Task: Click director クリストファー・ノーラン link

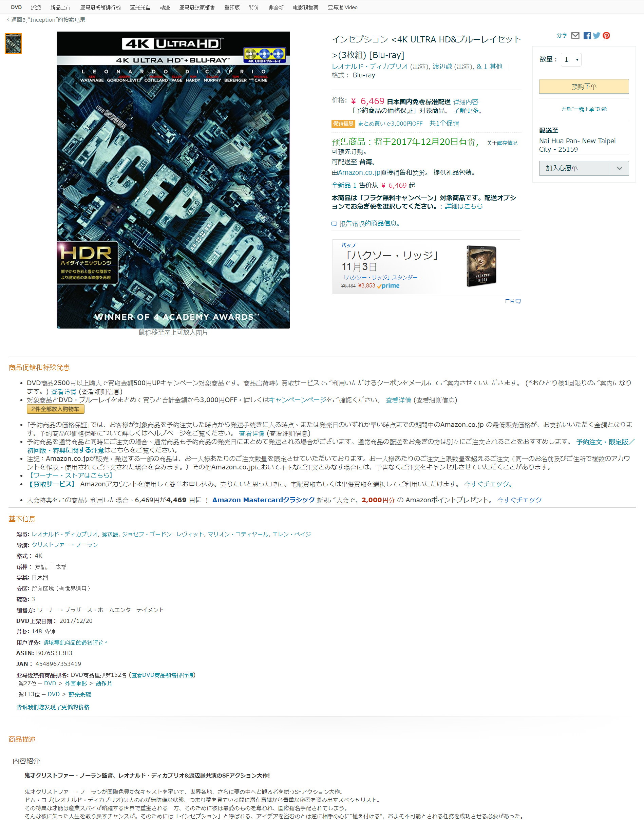Action: point(64,545)
